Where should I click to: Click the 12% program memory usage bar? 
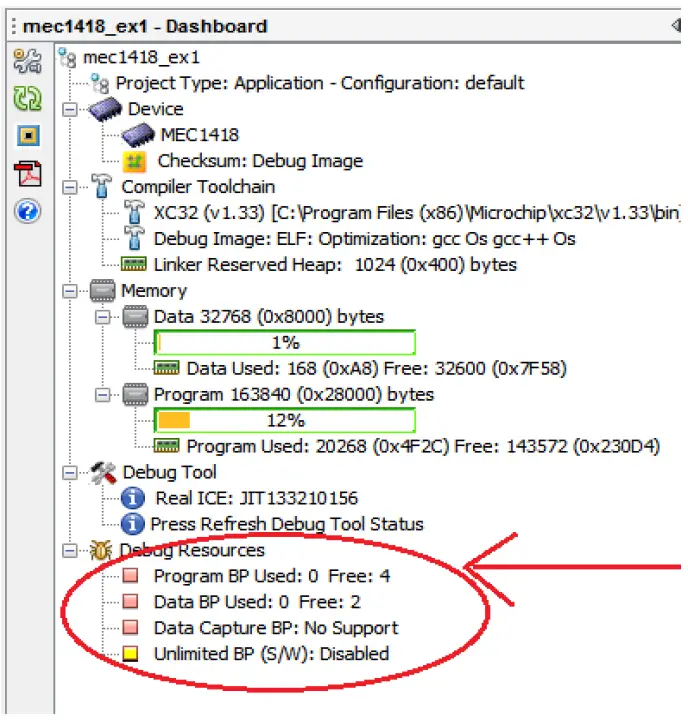click(x=285, y=420)
